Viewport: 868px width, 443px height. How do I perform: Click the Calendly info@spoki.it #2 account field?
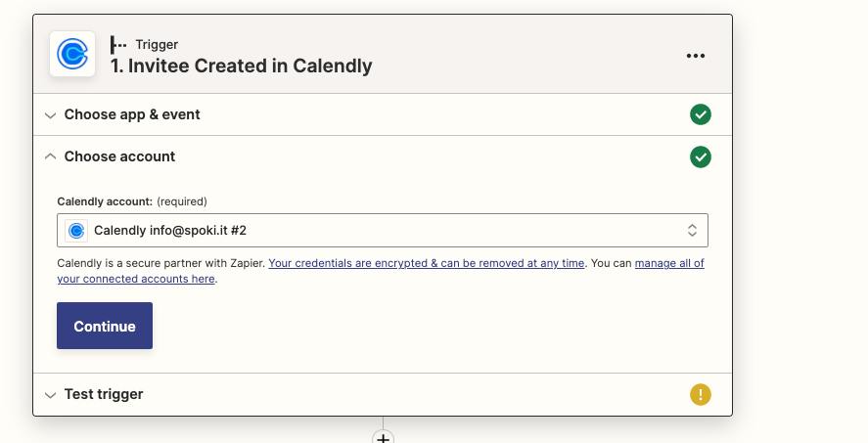coord(382,231)
